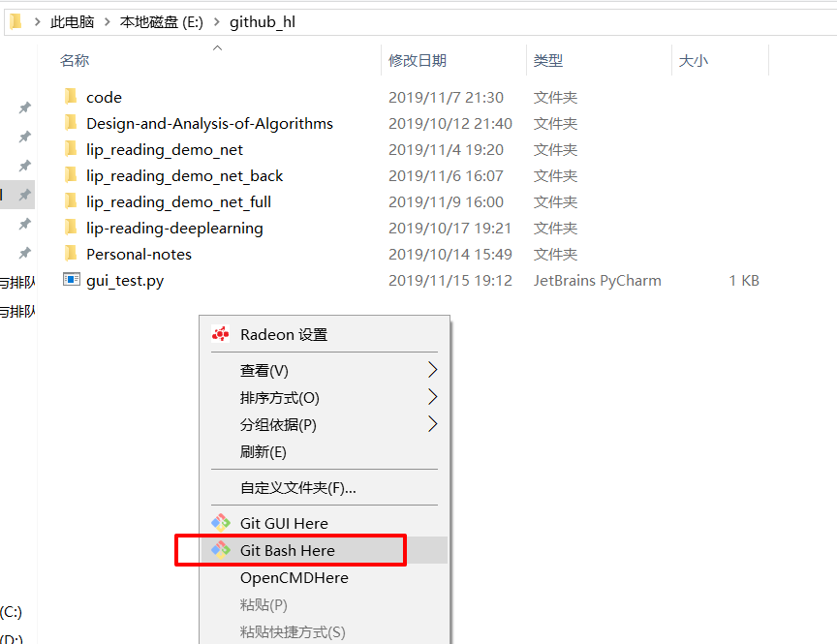The width and height of the screenshot is (837, 644).
Task: Click the gui_test.py file icon
Action: coord(71,279)
